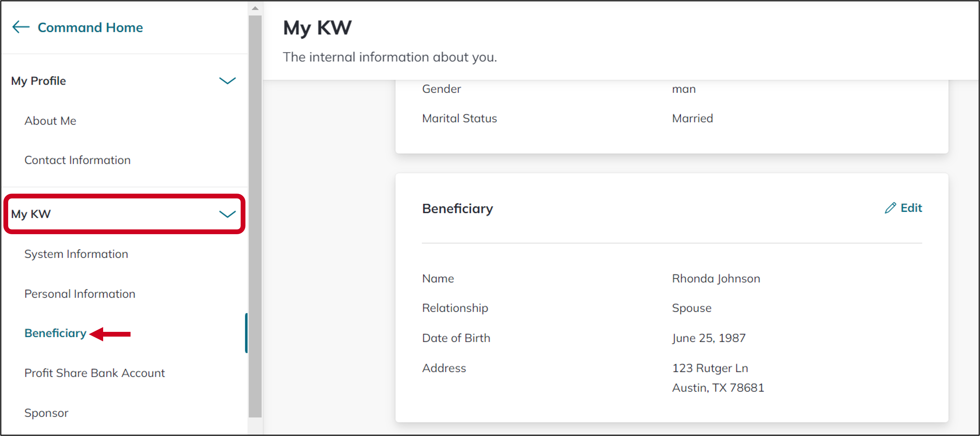The image size is (980, 436).
Task: Open Profit Share Bank Account
Action: click(x=95, y=373)
